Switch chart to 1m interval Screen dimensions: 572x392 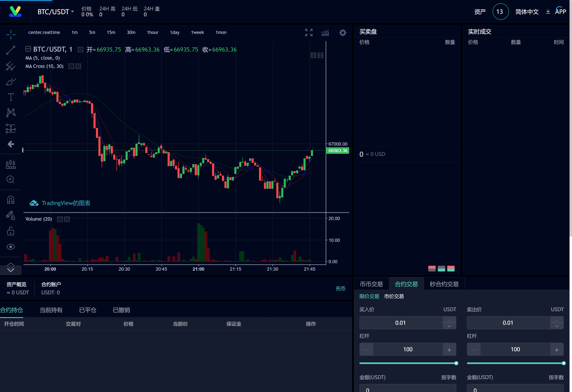pyautogui.click(x=75, y=32)
